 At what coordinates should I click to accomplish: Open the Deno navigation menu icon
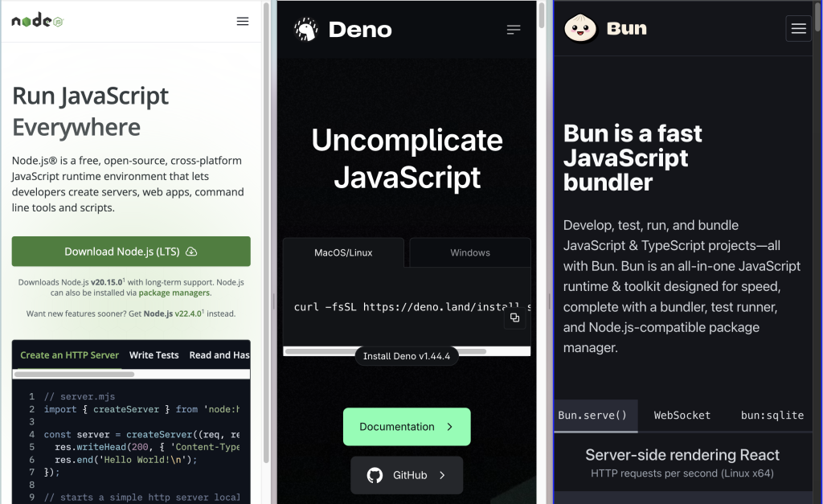514,30
